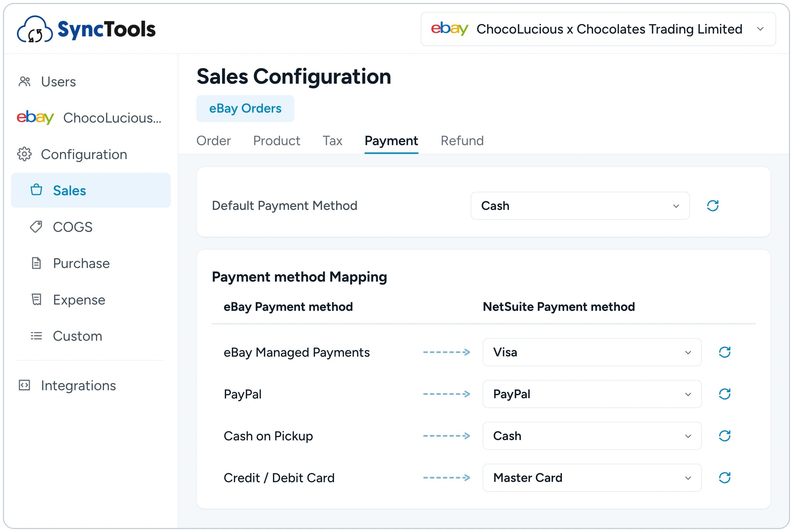The image size is (793, 532).
Task: Refresh the Default Payment Method list
Action: (713, 206)
